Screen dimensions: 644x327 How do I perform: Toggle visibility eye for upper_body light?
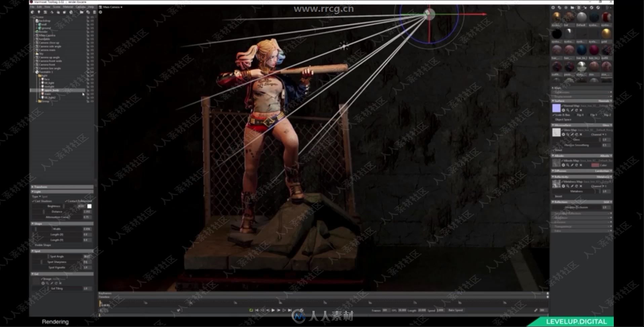pos(92,90)
